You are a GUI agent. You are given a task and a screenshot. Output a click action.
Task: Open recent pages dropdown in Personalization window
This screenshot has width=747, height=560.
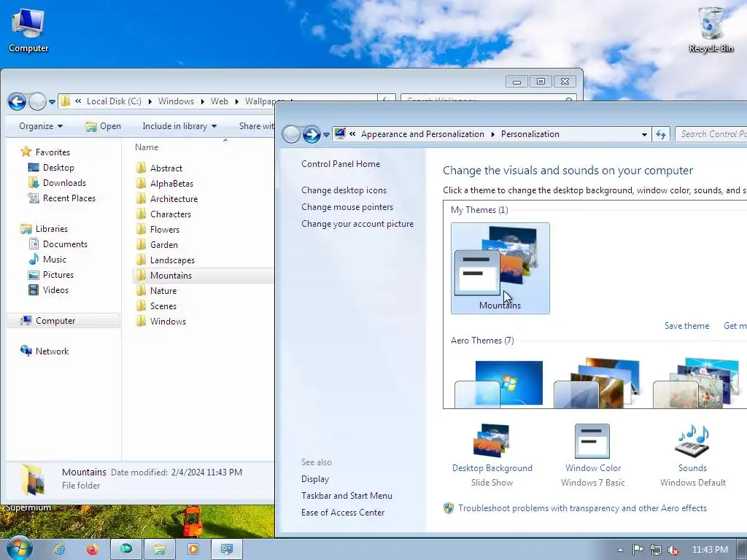[x=326, y=135]
